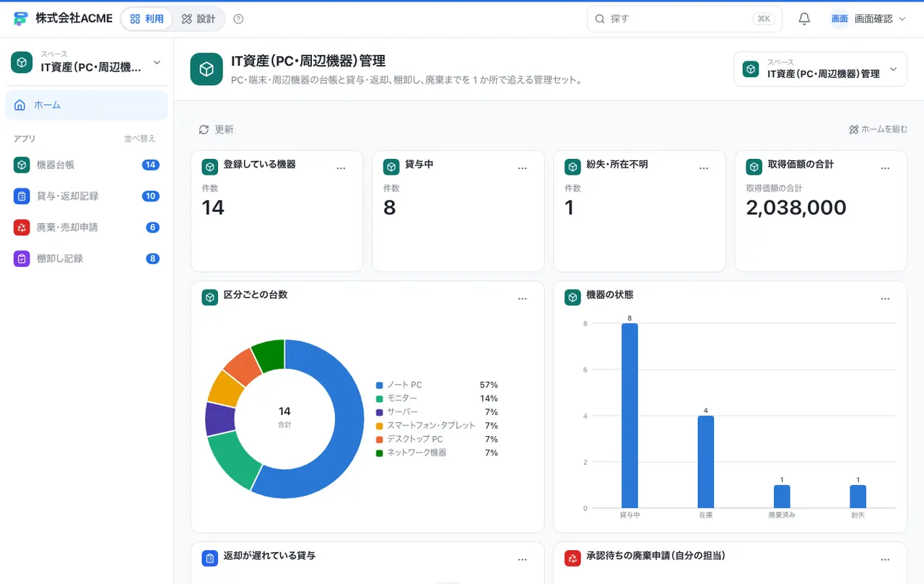Screen dimensions: 924x584
Task: Open the 貸与・返却記録 app
Action: (87, 196)
